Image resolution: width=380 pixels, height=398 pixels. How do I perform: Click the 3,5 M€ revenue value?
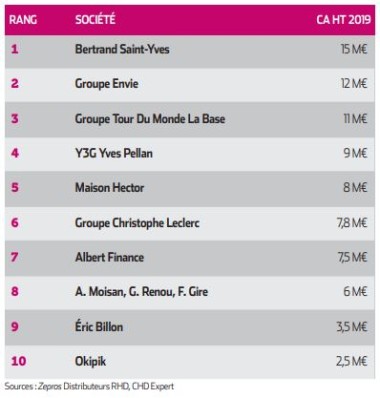352,327
